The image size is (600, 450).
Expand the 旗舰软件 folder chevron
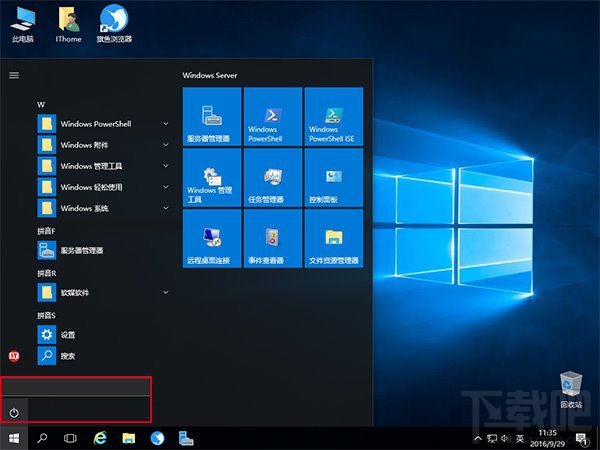click(x=166, y=292)
